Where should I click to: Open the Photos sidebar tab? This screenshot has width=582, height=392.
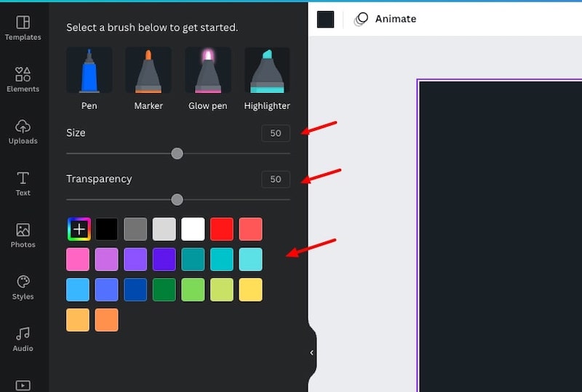click(23, 236)
